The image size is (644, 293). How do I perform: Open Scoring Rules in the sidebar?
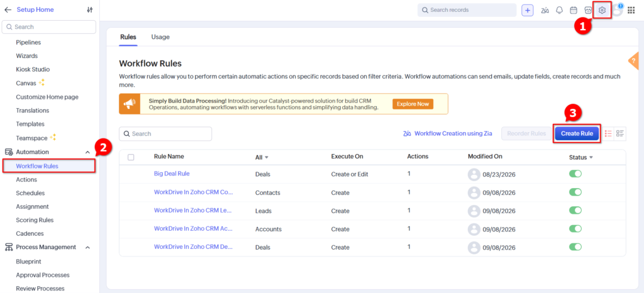pos(35,220)
